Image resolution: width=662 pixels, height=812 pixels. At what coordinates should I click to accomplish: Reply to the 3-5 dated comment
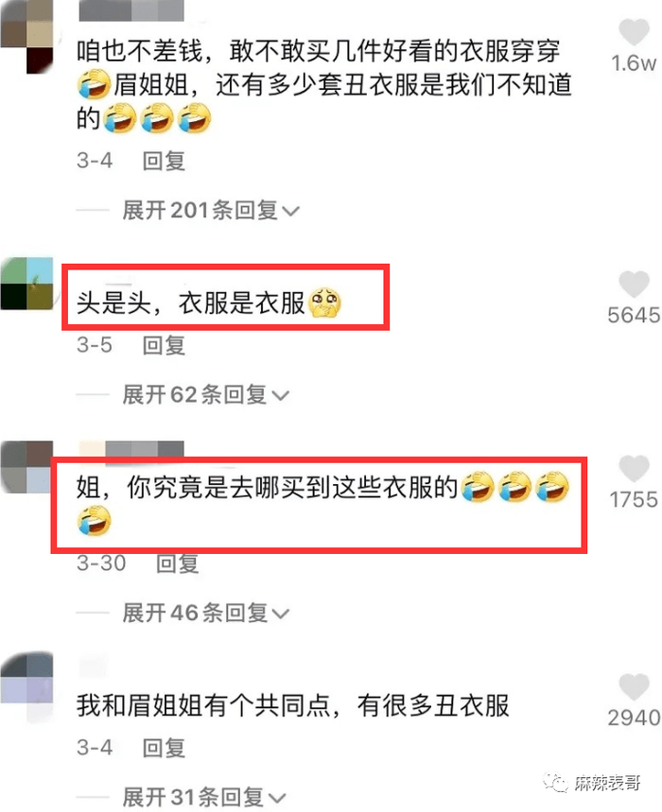pyautogui.click(x=164, y=345)
